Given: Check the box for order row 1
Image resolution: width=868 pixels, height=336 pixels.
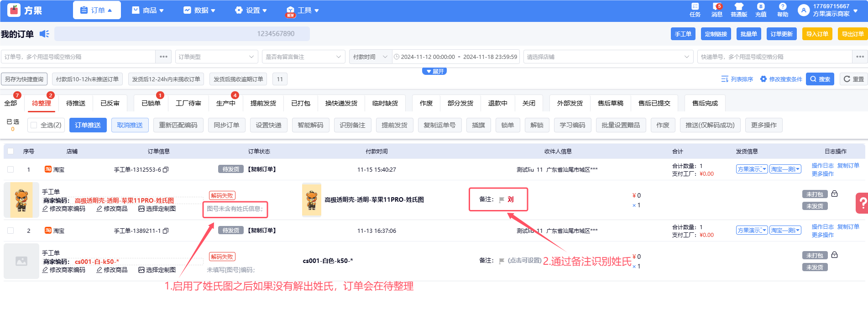Looking at the screenshot, I should click(10, 169).
